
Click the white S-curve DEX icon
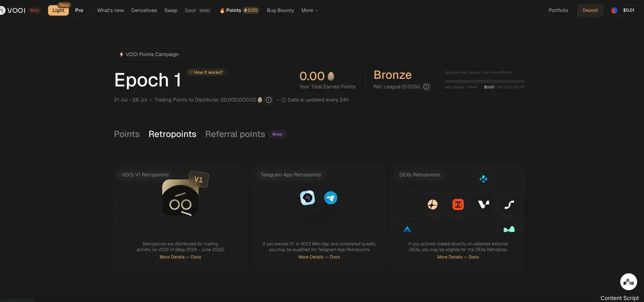[x=509, y=205]
